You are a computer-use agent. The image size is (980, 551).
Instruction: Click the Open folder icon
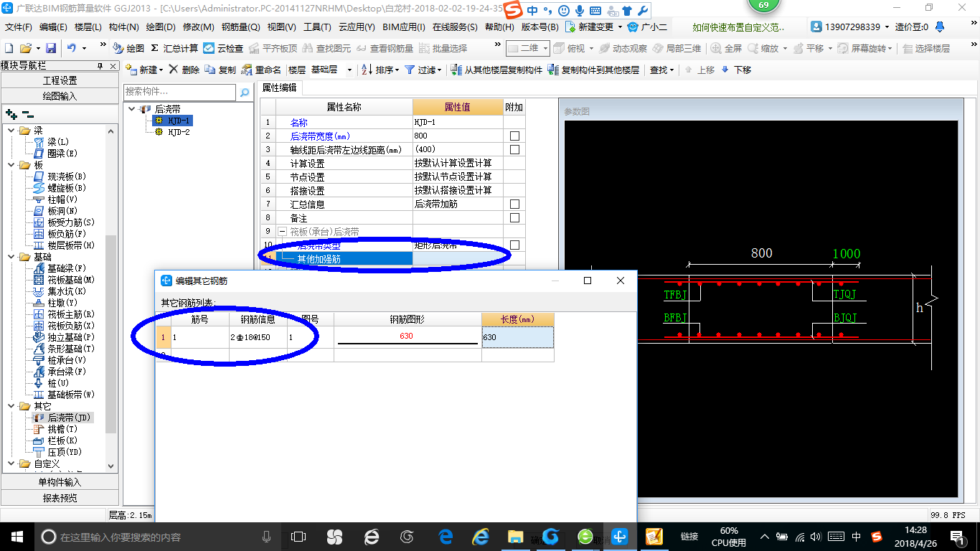25,48
